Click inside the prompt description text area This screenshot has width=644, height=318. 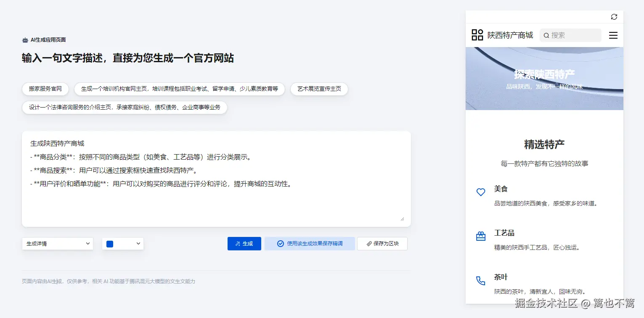pos(216,179)
